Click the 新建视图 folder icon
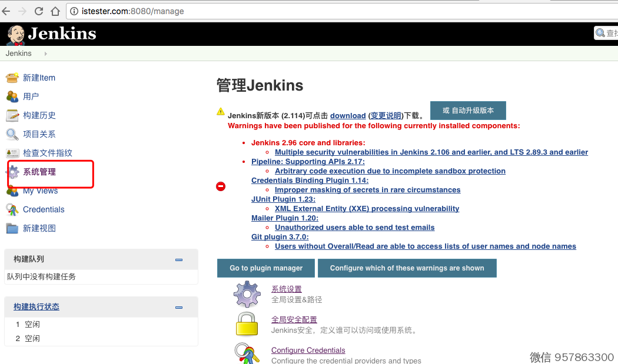Screen dimensions: 618x364 (x=12, y=228)
